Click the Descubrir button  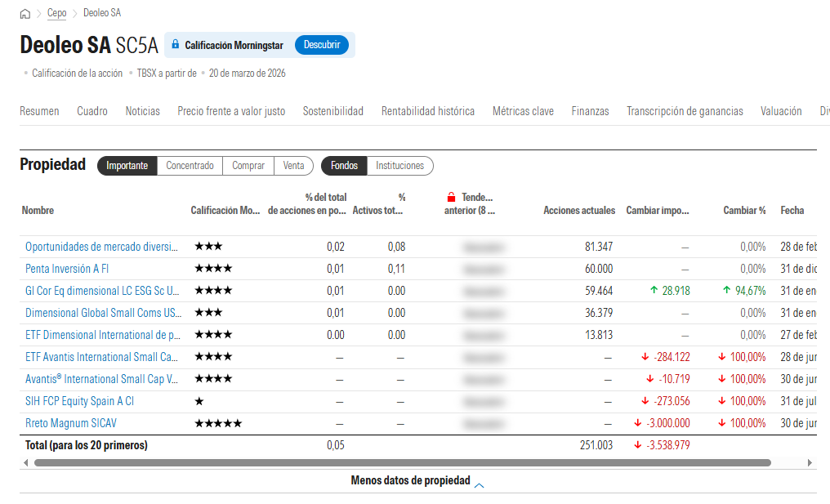tap(322, 45)
